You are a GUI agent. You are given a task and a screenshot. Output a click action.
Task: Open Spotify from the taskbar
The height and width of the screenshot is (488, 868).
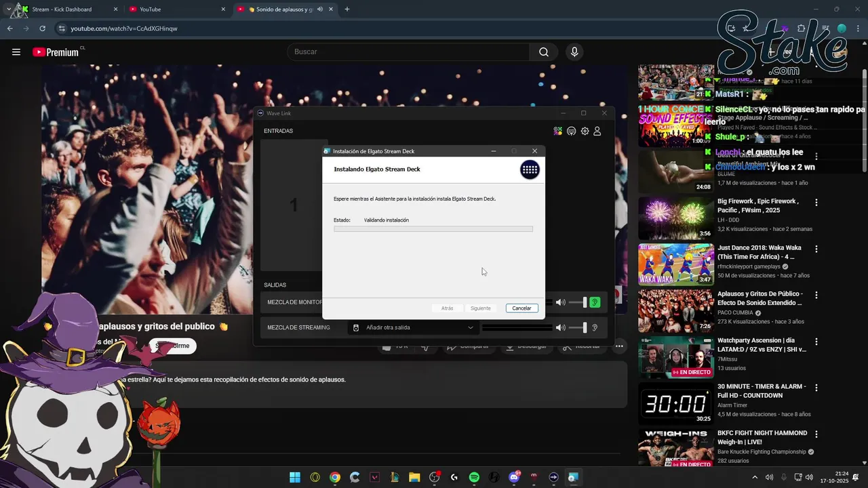pyautogui.click(x=474, y=477)
